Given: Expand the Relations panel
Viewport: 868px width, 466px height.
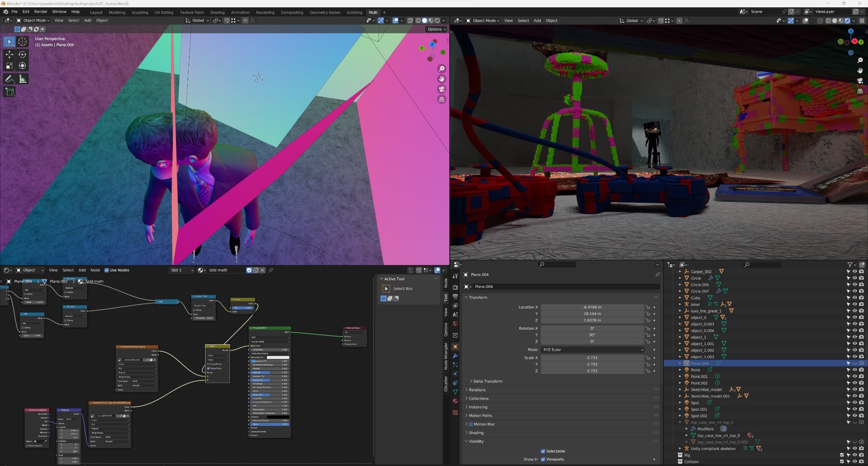Looking at the screenshot, I should click(x=477, y=390).
